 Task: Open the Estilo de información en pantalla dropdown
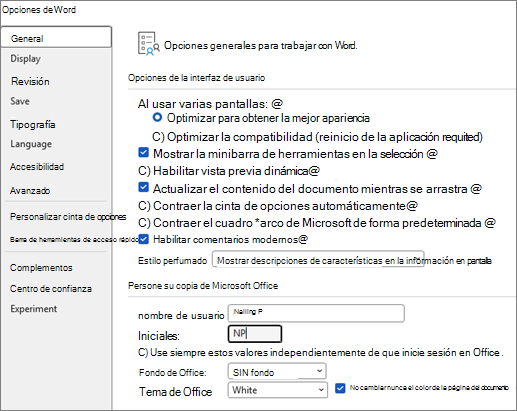tap(318, 259)
